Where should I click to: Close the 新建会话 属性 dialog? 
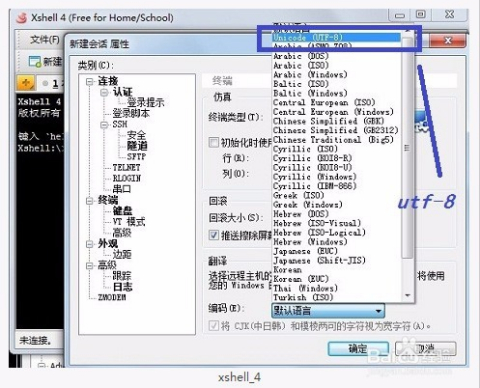[x=447, y=41]
